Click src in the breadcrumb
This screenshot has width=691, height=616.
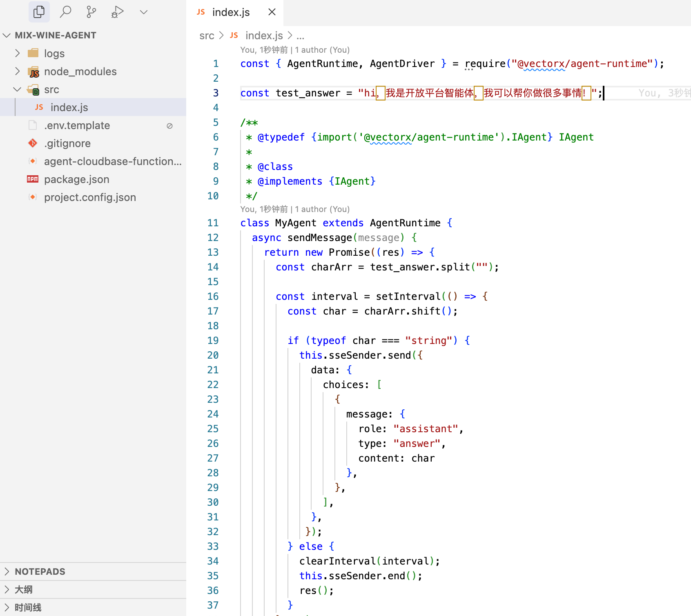[207, 36]
